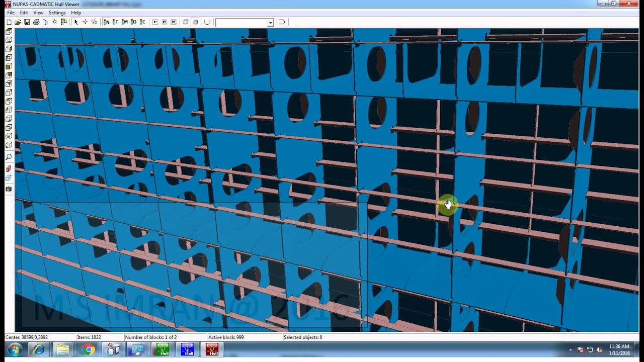Switch to the blue Hull taskbar app
The height and width of the screenshot is (362, 644).
click(187, 350)
